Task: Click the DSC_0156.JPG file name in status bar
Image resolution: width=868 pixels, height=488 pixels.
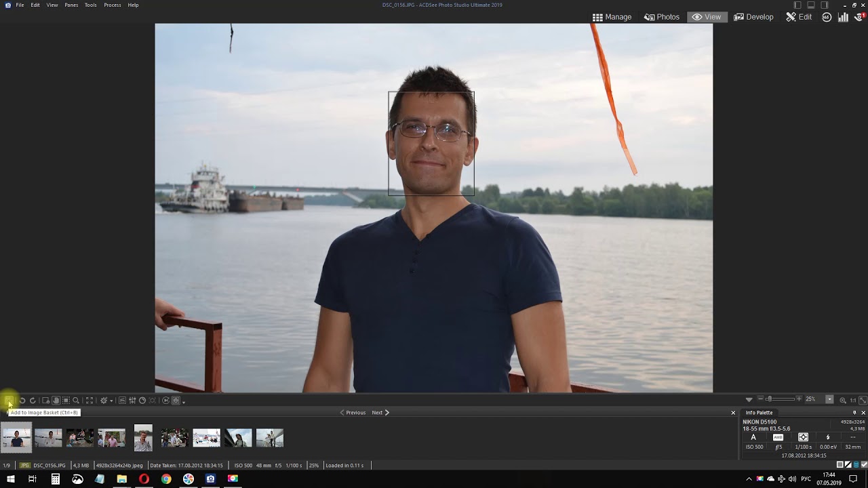Action: pyautogui.click(x=49, y=466)
